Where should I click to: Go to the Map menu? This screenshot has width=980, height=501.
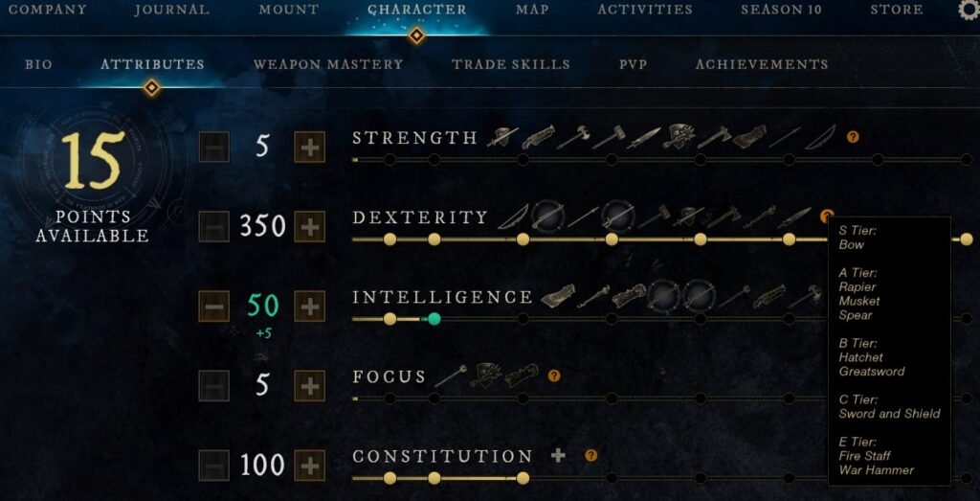click(x=532, y=10)
